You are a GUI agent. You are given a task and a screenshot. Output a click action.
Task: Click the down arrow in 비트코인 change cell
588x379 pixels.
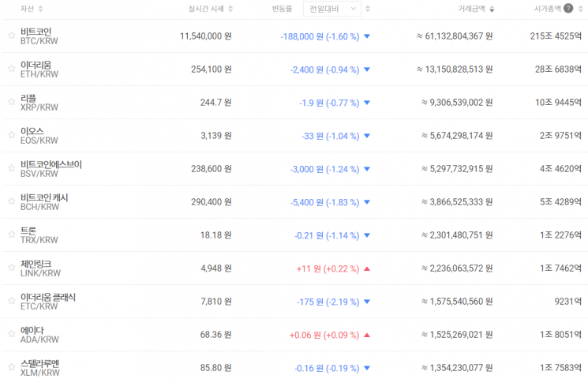click(x=367, y=36)
